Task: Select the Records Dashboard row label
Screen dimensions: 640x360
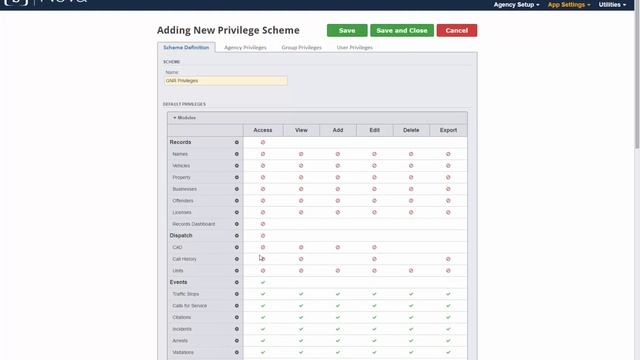Action: 193,224
